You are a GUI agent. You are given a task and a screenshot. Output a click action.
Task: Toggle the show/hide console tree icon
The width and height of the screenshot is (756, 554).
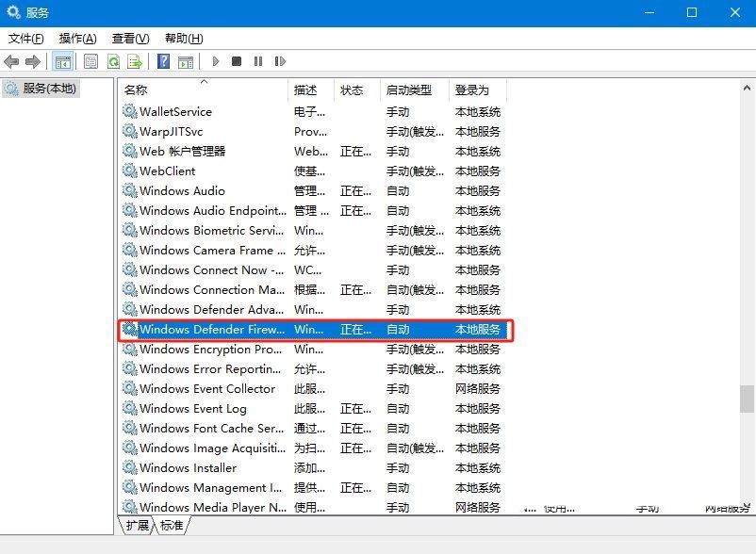click(x=62, y=61)
